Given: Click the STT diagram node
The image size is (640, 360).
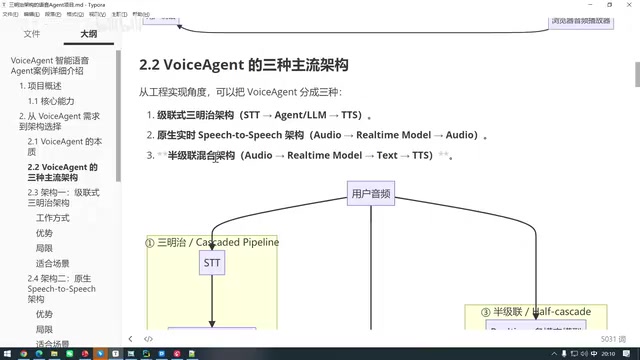Looking at the screenshot, I should click(x=212, y=262).
